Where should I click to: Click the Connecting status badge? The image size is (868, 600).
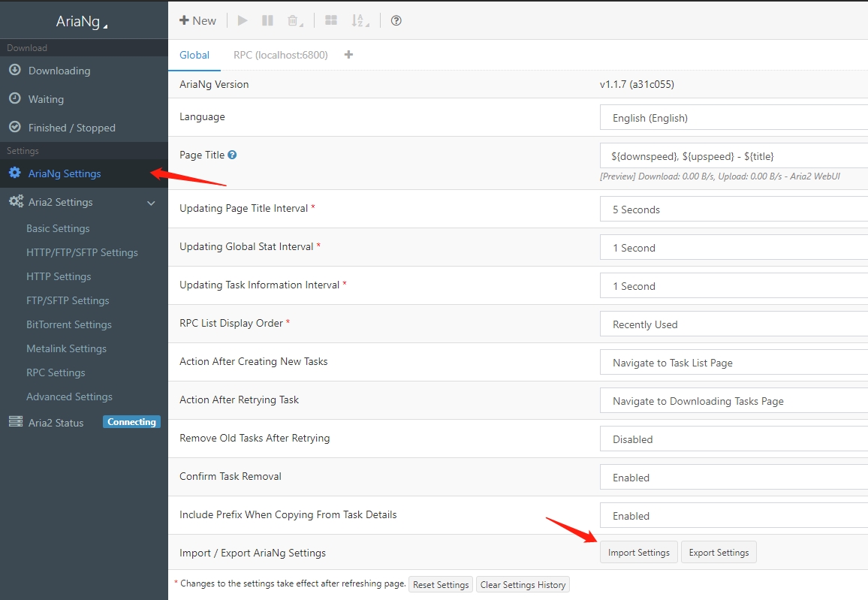click(131, 422)
